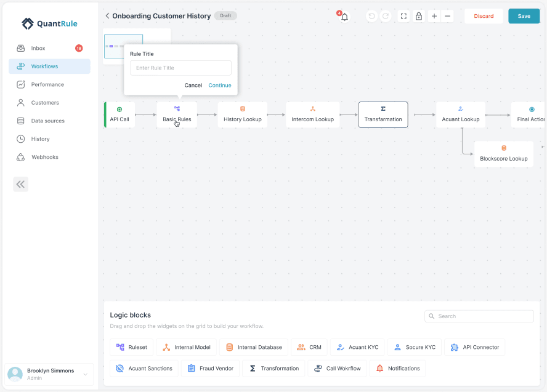
Task: Click the Onboarding Customer History title
Action: [x=161, y=16]
